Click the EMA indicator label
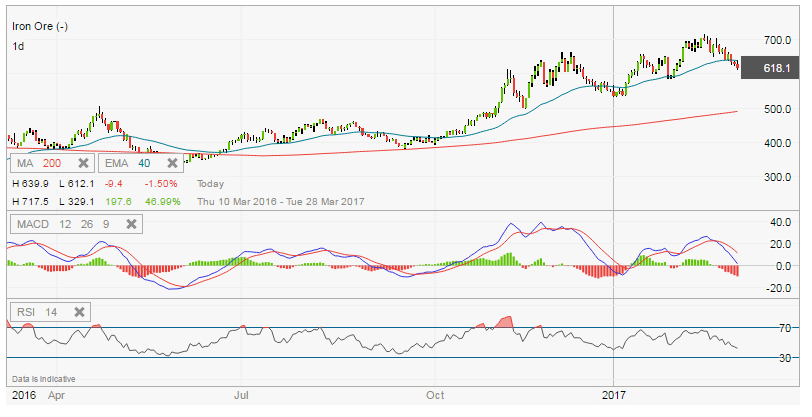This screenshot has width=812, height=417. point(117,163)
